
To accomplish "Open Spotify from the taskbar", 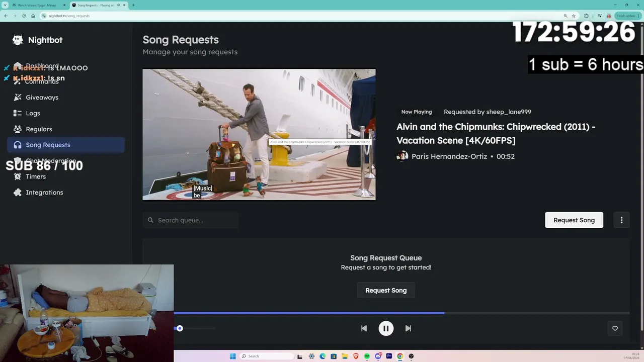I will 367,356.
